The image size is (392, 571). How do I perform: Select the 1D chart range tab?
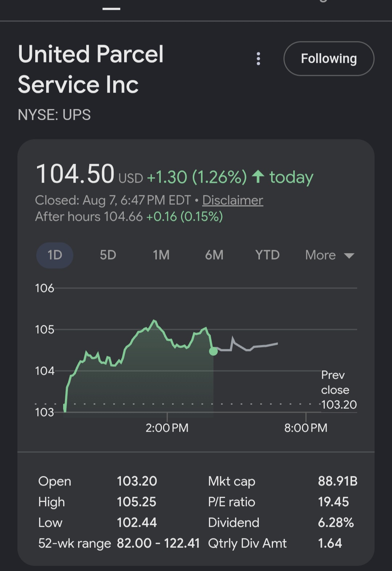click(x=55, y=255)
